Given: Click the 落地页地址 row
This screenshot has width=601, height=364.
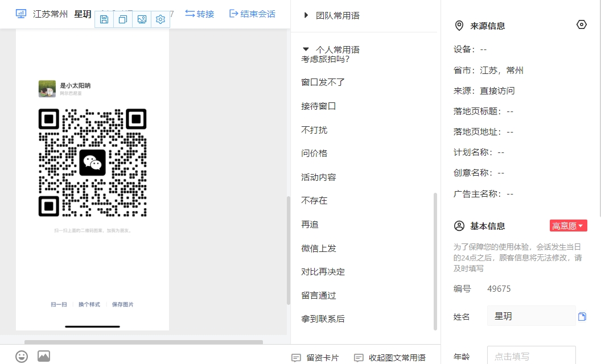Looking at the screenshot, I should point(483,132).
